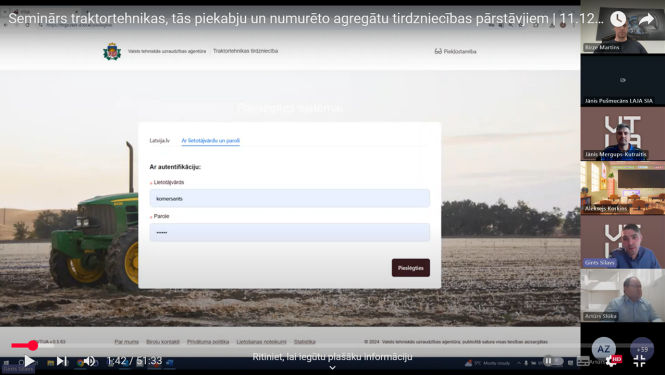Select Jānis Mergups-Kutraitis participant tile
Image resolution: width=665 pixels, height=375 pixels.
623,134
